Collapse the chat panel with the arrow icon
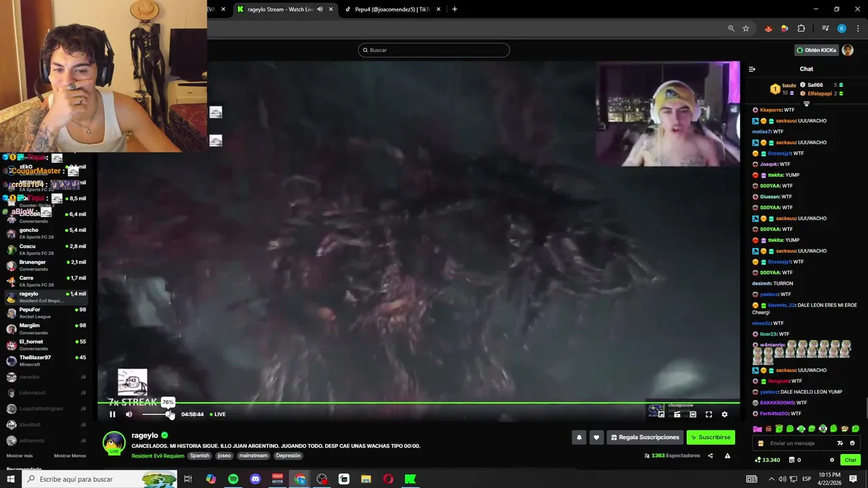 point(752,69)
